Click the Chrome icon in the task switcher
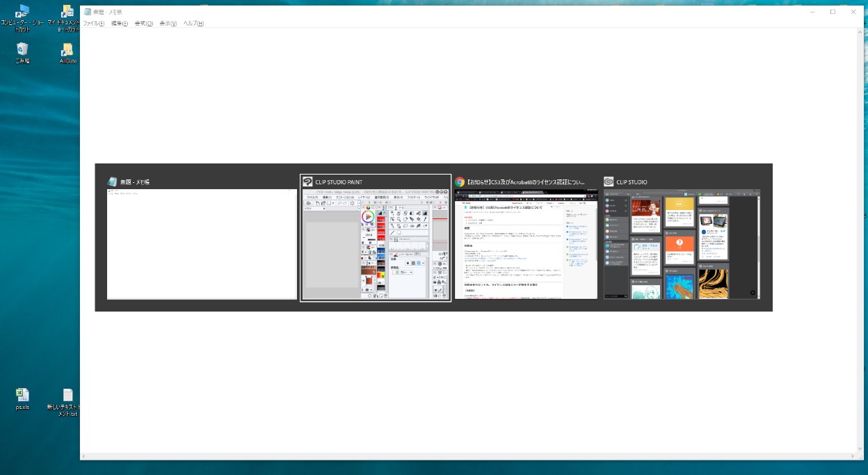 [460, 182]
